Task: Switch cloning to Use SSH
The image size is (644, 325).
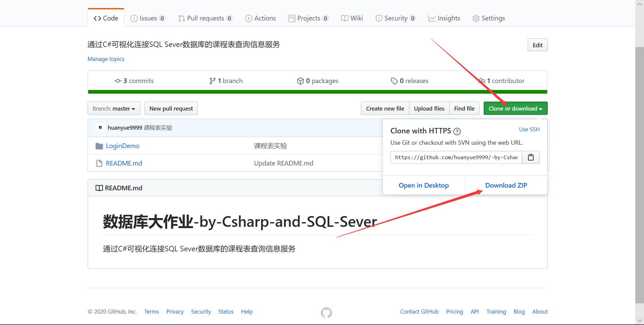Action: (x=529, y=129)
